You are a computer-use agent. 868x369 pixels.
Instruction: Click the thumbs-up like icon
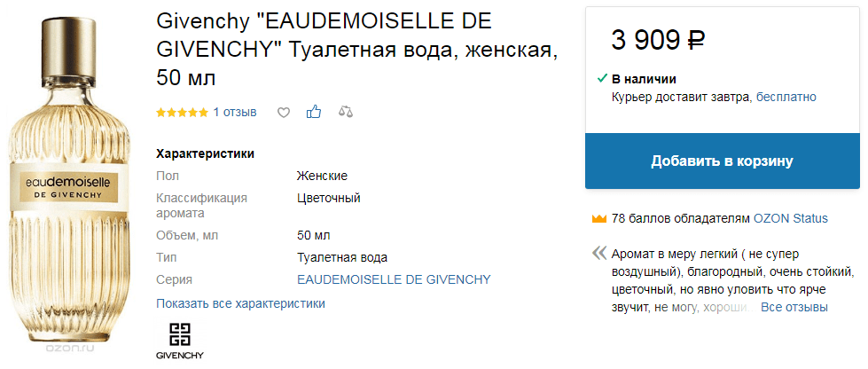pos(314,112)
